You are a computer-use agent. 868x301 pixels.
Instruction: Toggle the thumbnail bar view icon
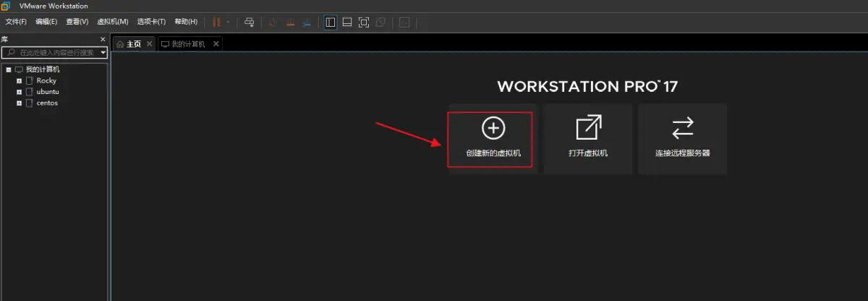point(347,22)
